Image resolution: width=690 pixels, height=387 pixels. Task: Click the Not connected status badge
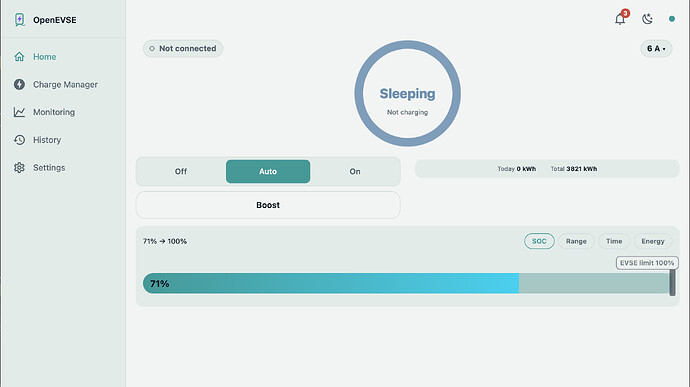pos(183,48)
